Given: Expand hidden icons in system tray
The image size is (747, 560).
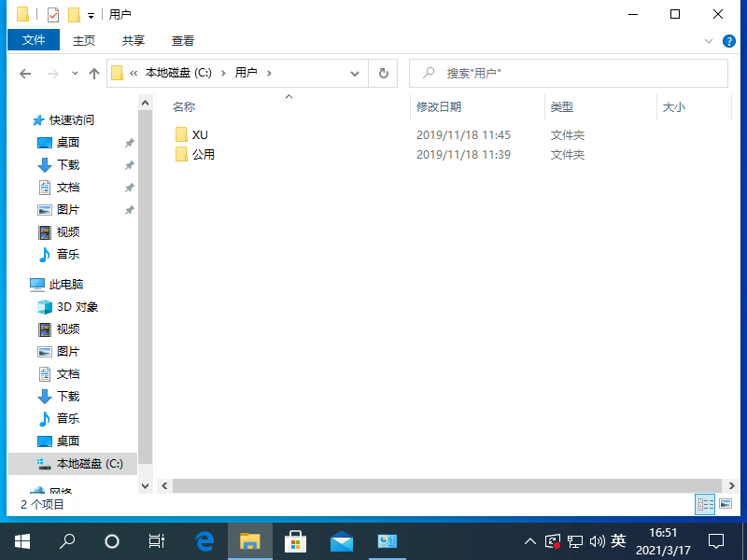Looking at the screenshot, I should [529, 540].
